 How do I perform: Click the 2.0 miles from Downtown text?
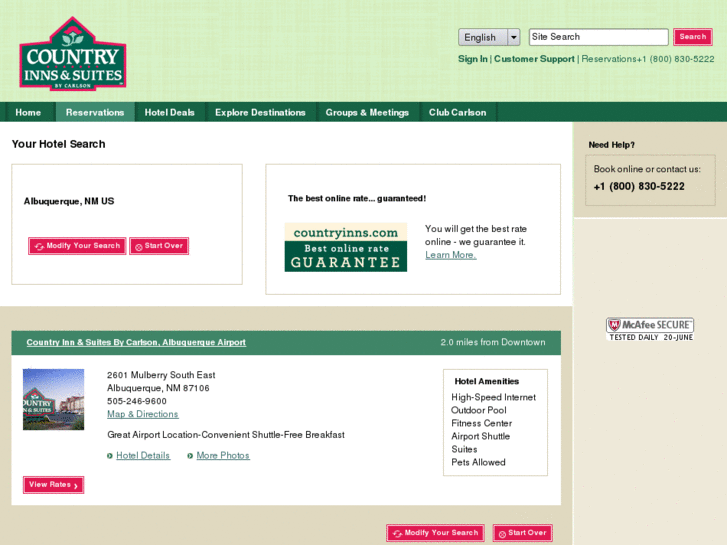click(493, 342)
